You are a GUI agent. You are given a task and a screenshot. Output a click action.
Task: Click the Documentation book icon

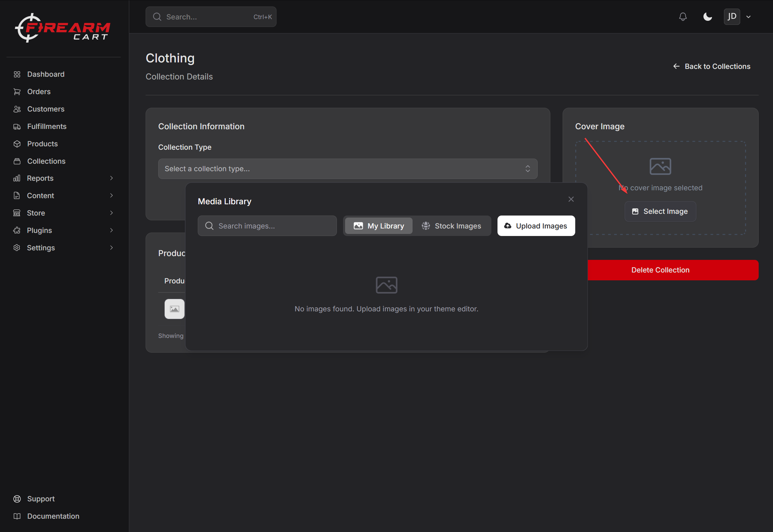17,516
